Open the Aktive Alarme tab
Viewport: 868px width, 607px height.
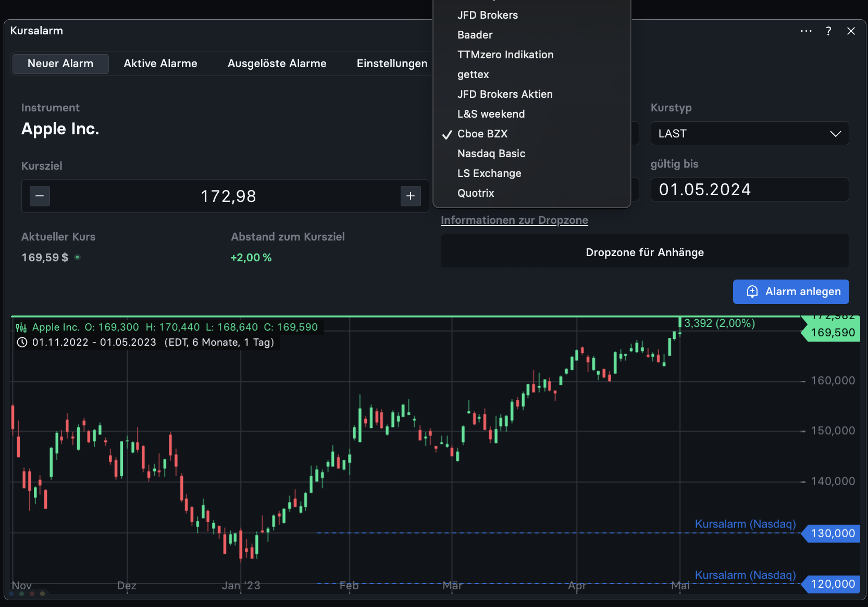coord(160,64)
